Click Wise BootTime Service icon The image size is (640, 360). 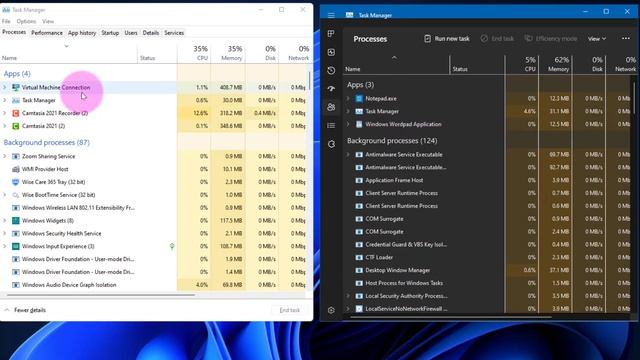(x=16, y=195)
